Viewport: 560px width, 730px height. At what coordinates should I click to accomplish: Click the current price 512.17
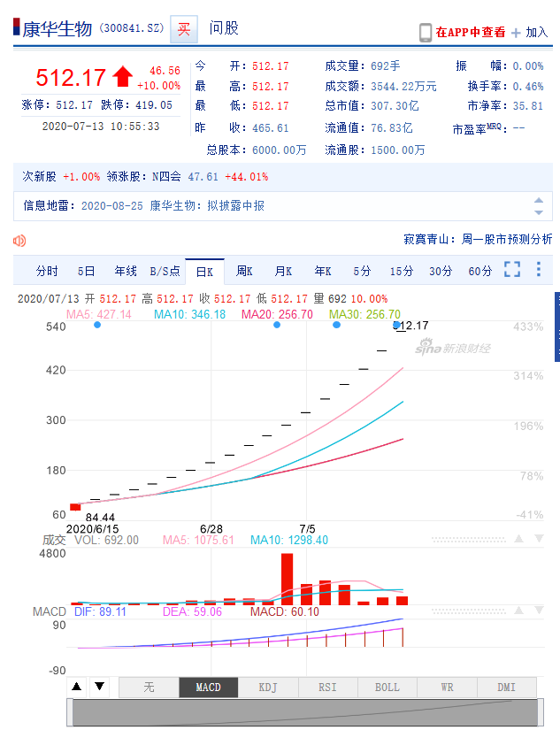[x=71, y=77]
